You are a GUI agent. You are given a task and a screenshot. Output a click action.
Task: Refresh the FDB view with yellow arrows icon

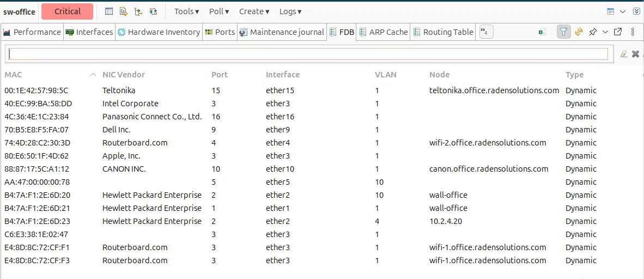click(x=579, y=32)
